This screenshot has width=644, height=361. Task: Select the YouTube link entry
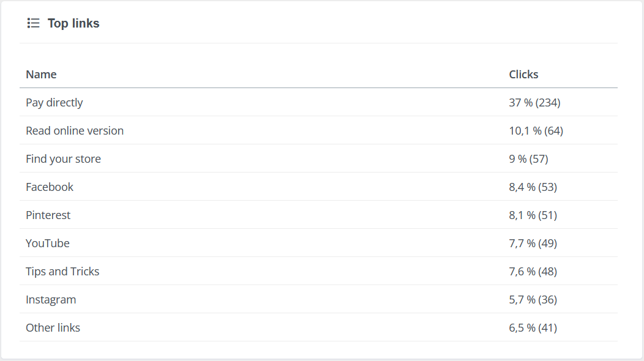(48, 244)
